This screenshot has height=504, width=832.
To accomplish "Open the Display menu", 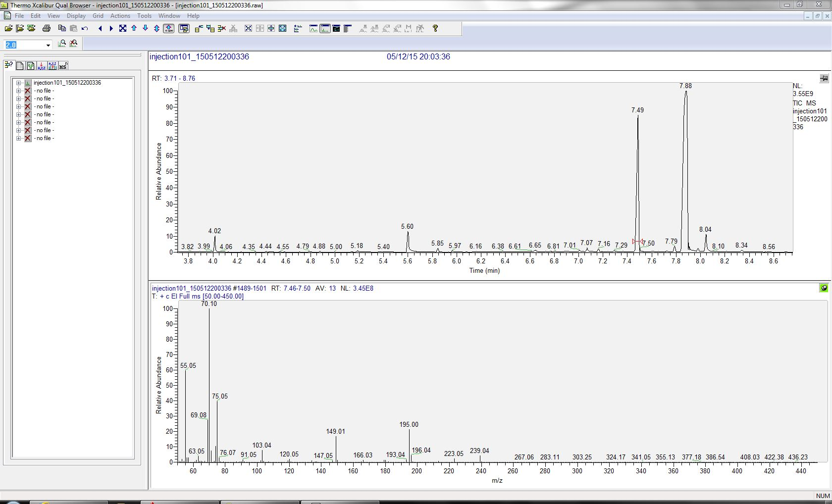I will click(76, 16).
